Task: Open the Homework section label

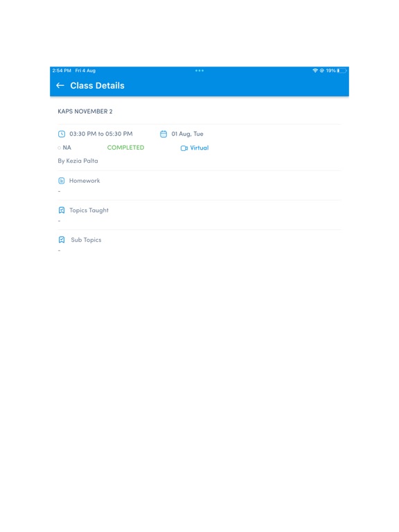Action: pyautogui.click(x=85, y=181)
